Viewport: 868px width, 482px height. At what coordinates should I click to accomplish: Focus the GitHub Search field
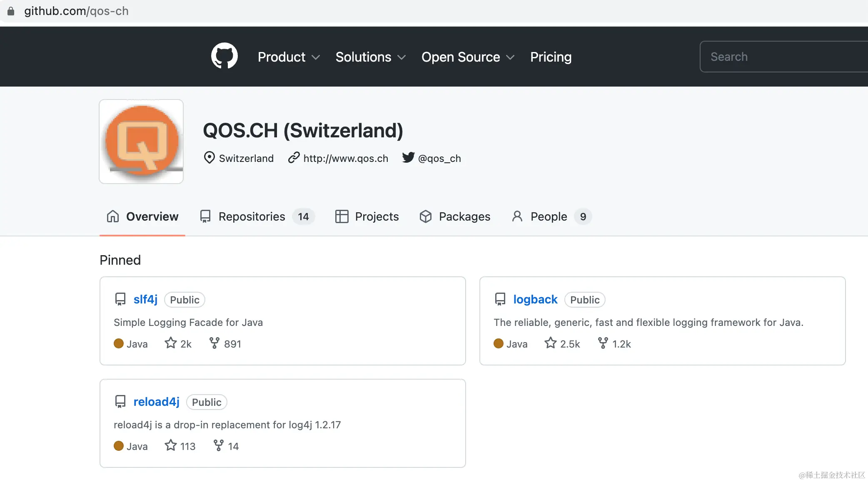pos(783,57)
